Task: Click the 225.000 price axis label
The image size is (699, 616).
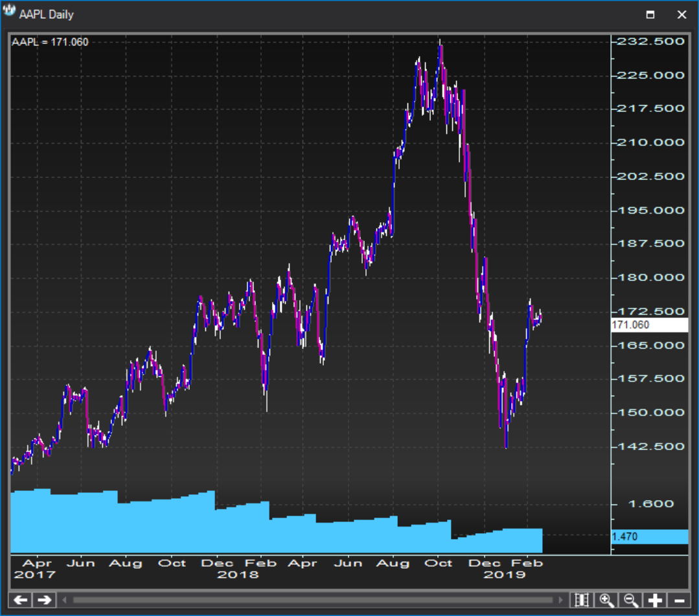Action: pos(650,75)
